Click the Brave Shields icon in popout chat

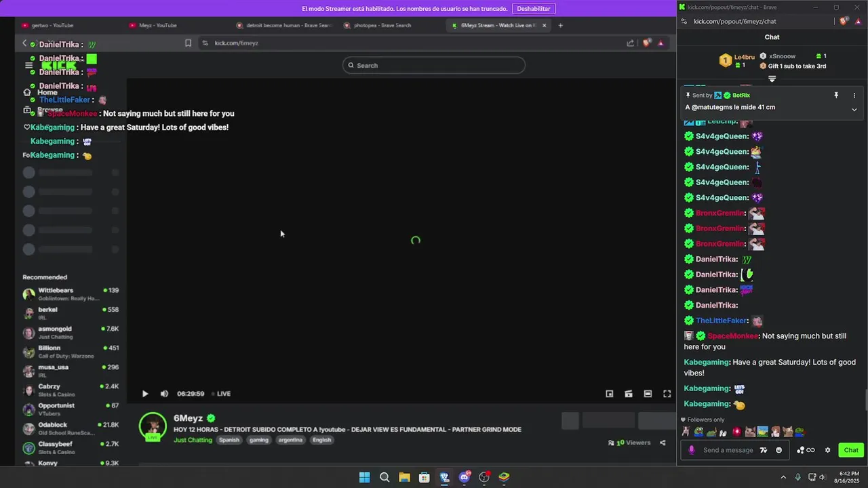click(x=844, y=21)
